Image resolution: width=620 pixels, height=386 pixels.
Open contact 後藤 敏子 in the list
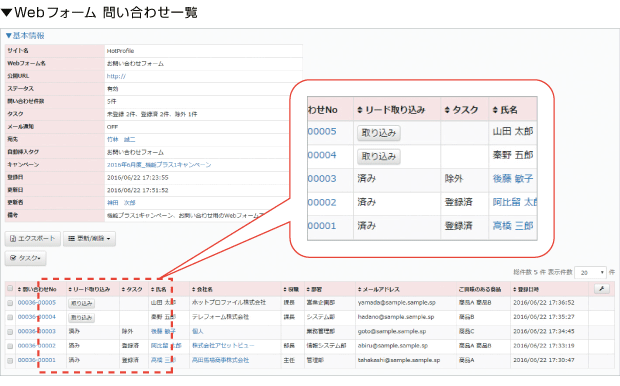(x=163, y=331)
